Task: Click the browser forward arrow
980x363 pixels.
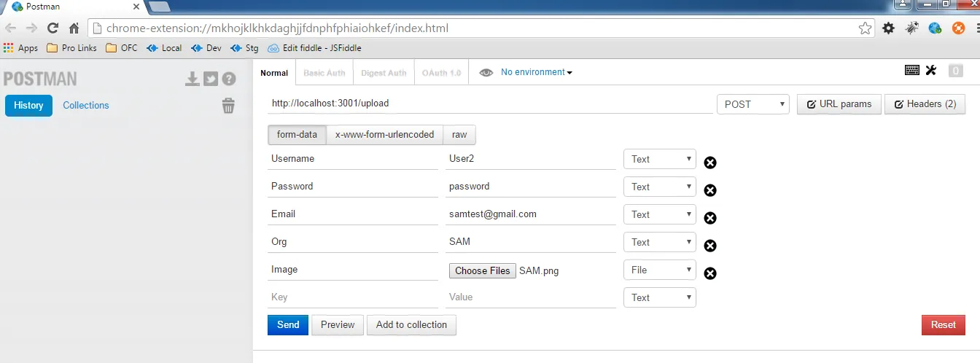Action: [x=31, y=28]
